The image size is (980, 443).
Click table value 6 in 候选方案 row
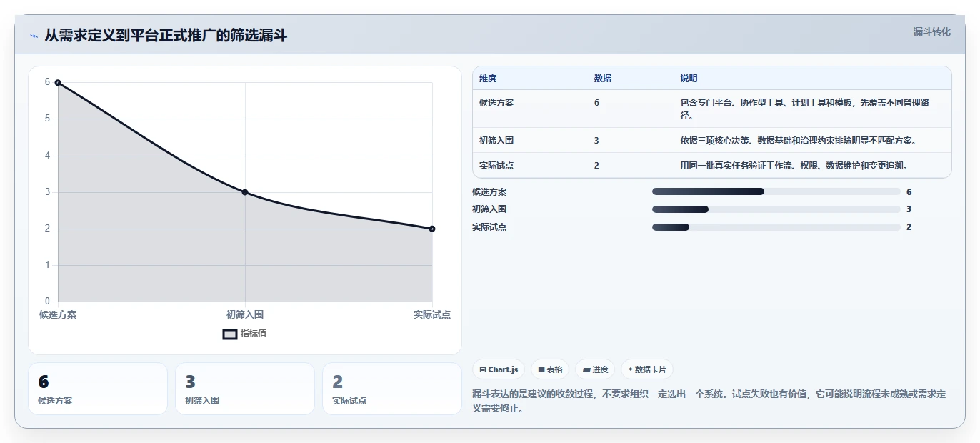[596, 103]
